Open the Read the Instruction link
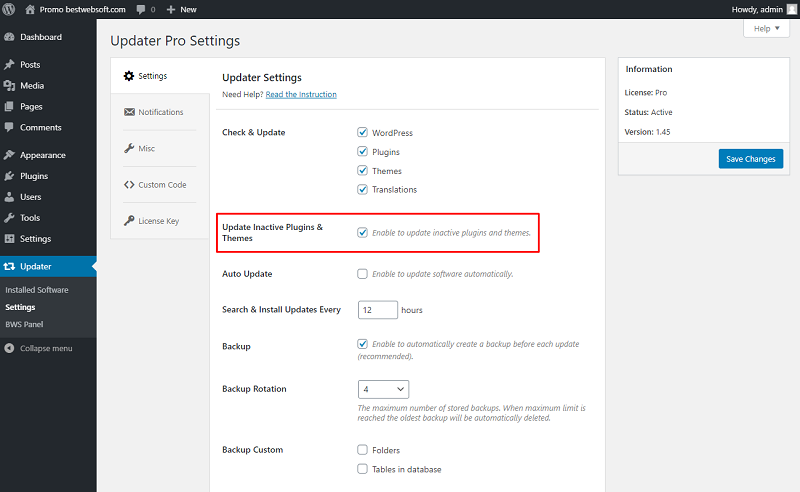800x492 pixels. point(301,94)
